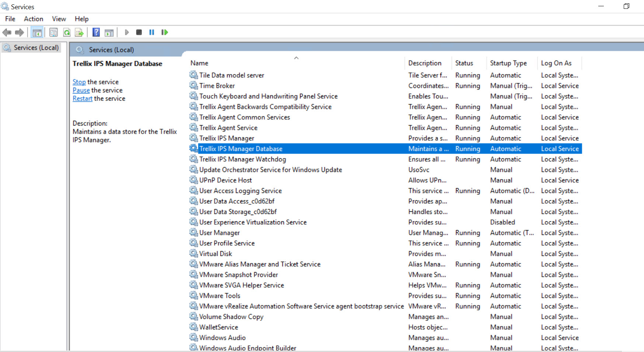
Task: Select the Trellix IPS Manager Watchdog service
Action: point(385,159)
